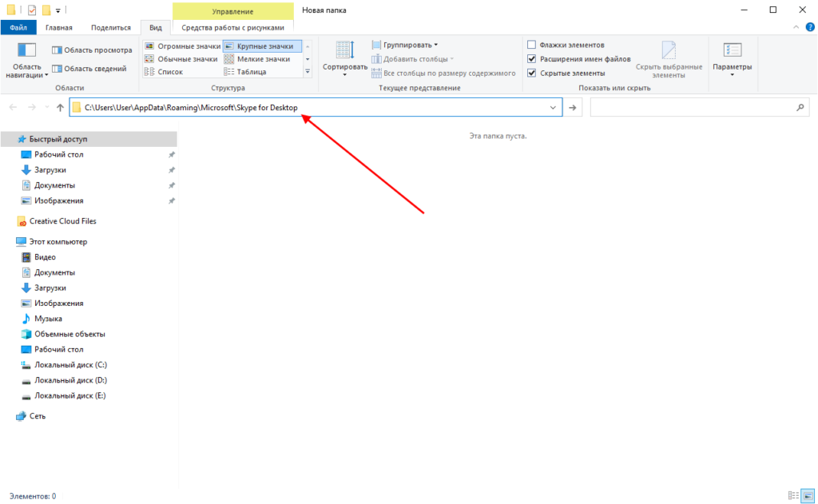Select Быстрый доступ in navigation pane
Viewport: 818px width, 504px height.
(89, 139)
